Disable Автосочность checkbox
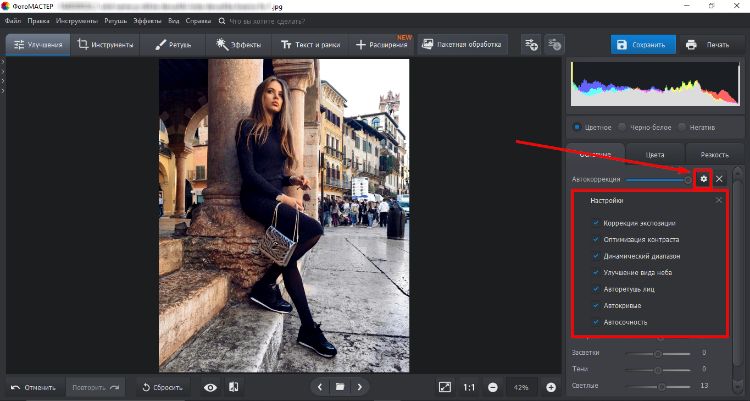750x401 pixels. (597, 322)
